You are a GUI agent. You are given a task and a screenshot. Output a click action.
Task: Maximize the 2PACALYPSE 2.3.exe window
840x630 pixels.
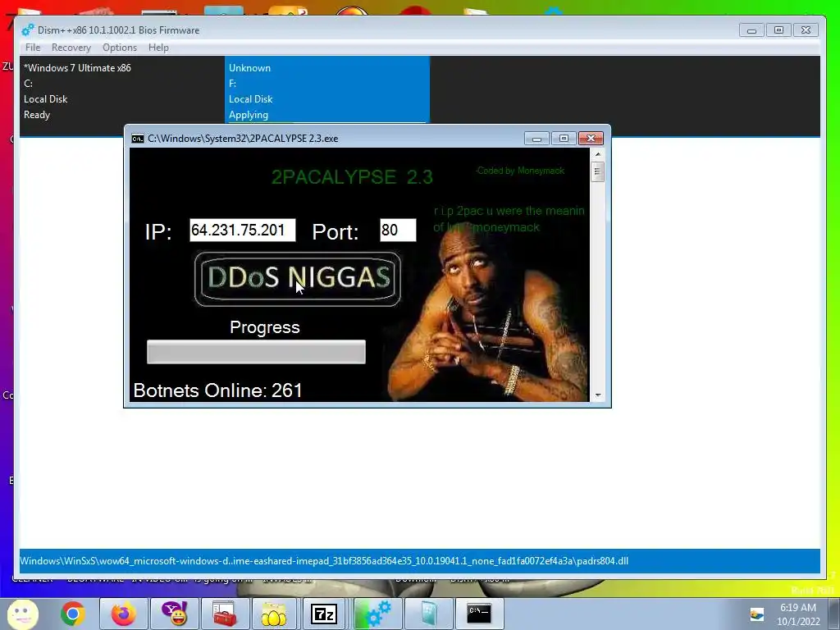(564, 139)
